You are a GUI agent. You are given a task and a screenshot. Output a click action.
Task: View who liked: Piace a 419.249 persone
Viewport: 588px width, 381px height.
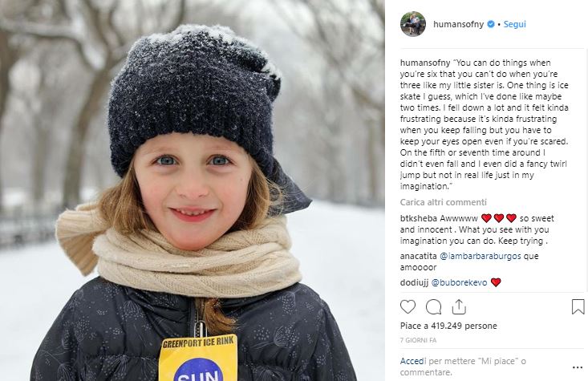click(448, 326)
